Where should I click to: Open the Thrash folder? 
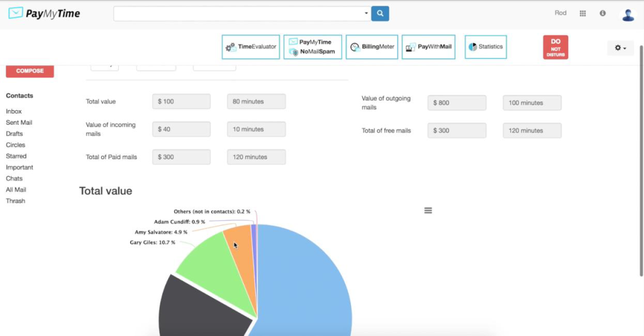point(15,201)
